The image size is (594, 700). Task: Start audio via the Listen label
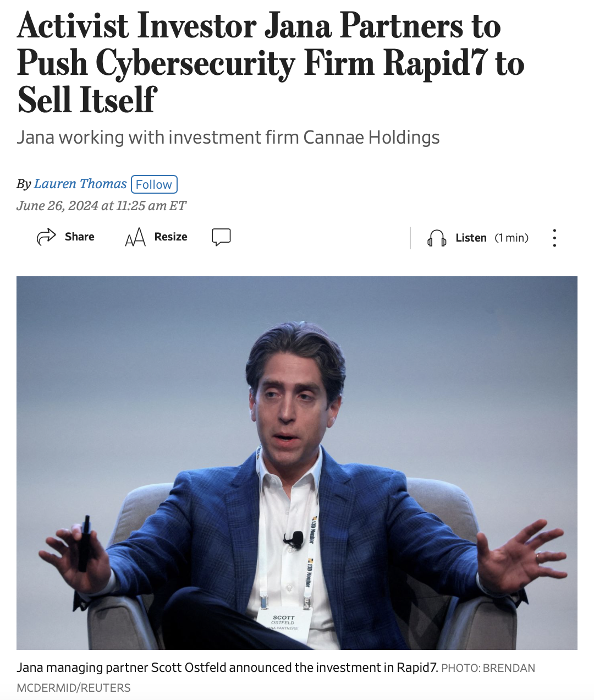[471, 238]
